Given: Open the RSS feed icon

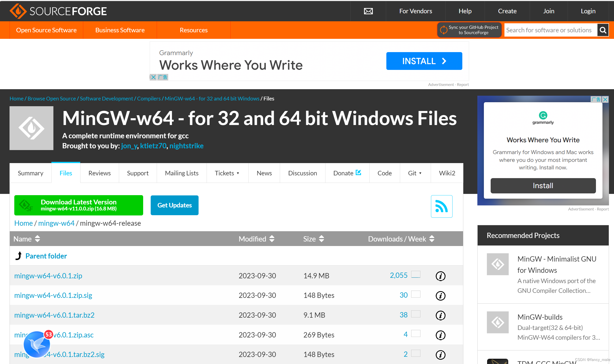Looking at the screenshot, I should tap(442, 206).
